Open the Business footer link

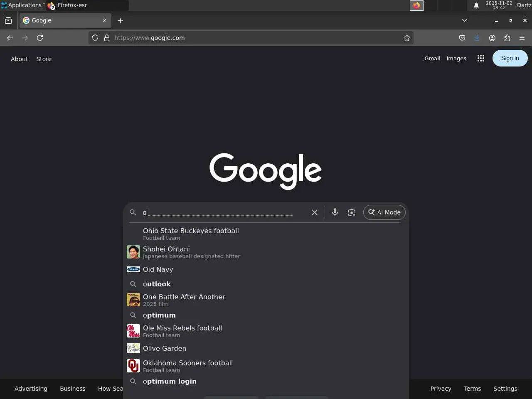tap(73, 389)
